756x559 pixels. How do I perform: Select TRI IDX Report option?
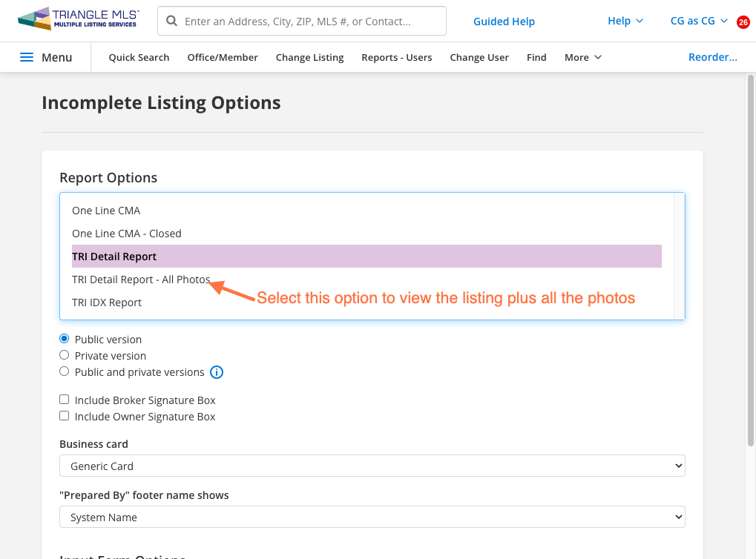pos(367,302)
